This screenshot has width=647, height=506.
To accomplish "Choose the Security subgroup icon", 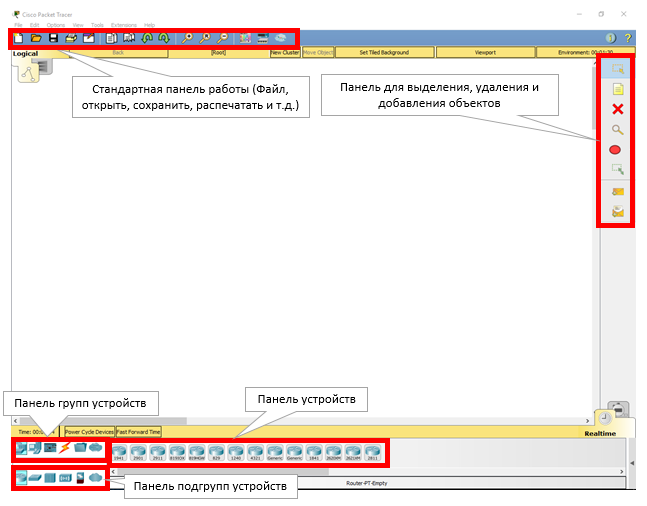I will point(80,478).
